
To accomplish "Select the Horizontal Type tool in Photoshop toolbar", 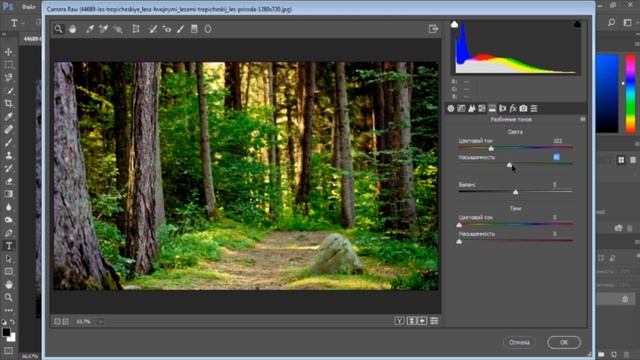I will pyautogui.click(x=9, y=246).
